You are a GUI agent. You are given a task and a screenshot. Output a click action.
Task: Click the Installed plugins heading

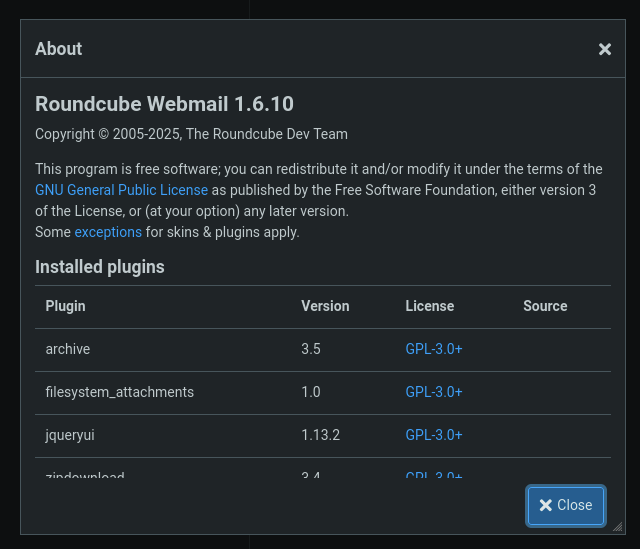(x=100, y=267)
